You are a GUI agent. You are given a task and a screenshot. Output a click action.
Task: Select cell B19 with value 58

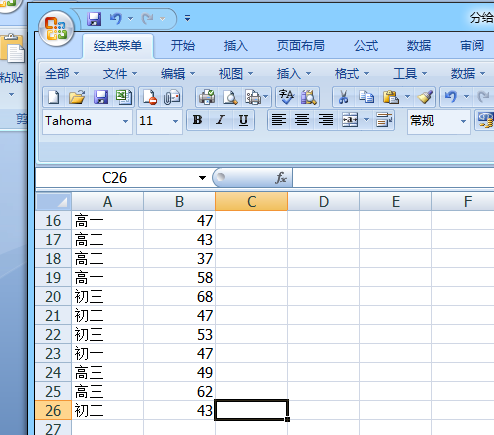(179, 277)
